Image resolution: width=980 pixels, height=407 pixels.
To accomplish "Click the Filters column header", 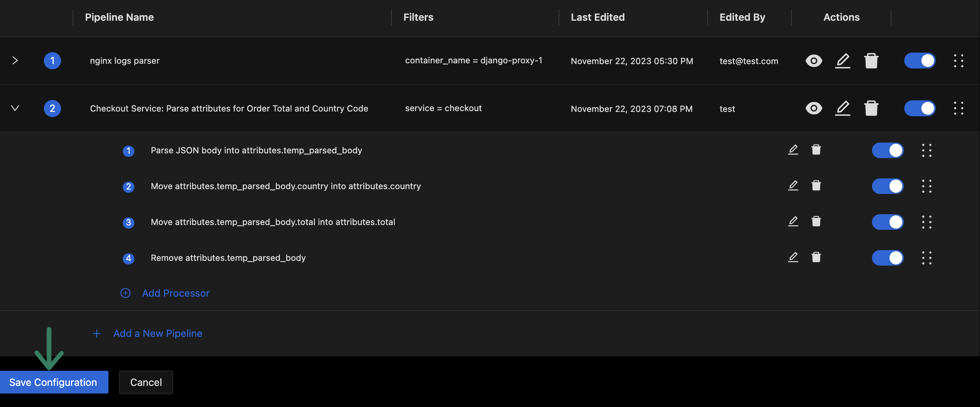I will pyautogui.click(x=418, y=18).
